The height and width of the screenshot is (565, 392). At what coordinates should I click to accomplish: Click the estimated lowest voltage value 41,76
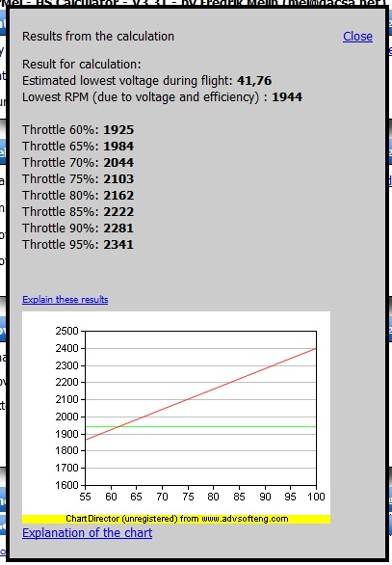(254, 81)
